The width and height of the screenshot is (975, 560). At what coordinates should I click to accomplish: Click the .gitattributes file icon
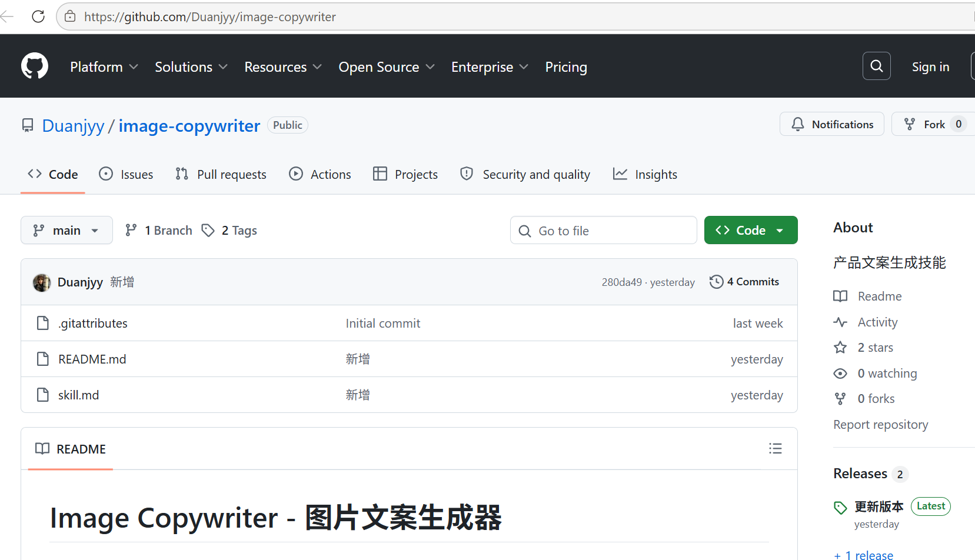(x=43, y=323)
